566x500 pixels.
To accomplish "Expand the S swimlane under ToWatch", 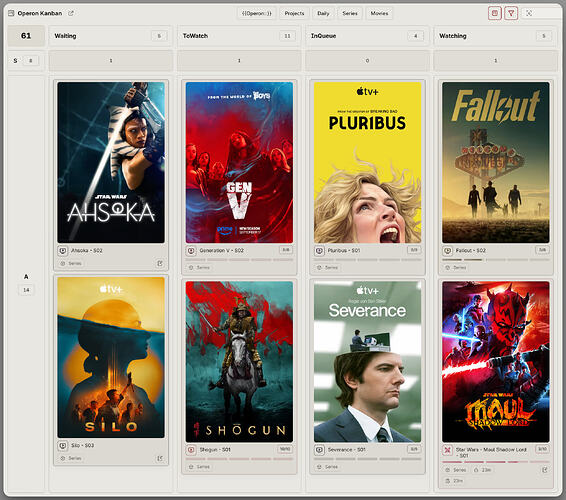I will coord(239,61).
